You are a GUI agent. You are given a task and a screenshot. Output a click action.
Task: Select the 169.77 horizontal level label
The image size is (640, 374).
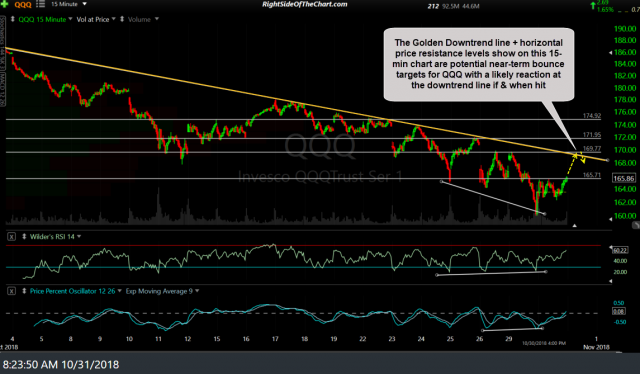click(x=592, y=149)
